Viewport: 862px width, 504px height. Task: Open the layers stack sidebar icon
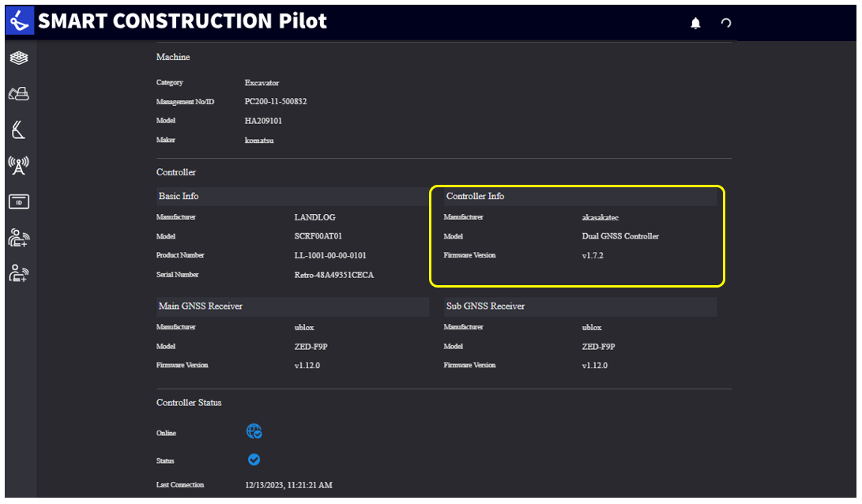tap(19, 58)
